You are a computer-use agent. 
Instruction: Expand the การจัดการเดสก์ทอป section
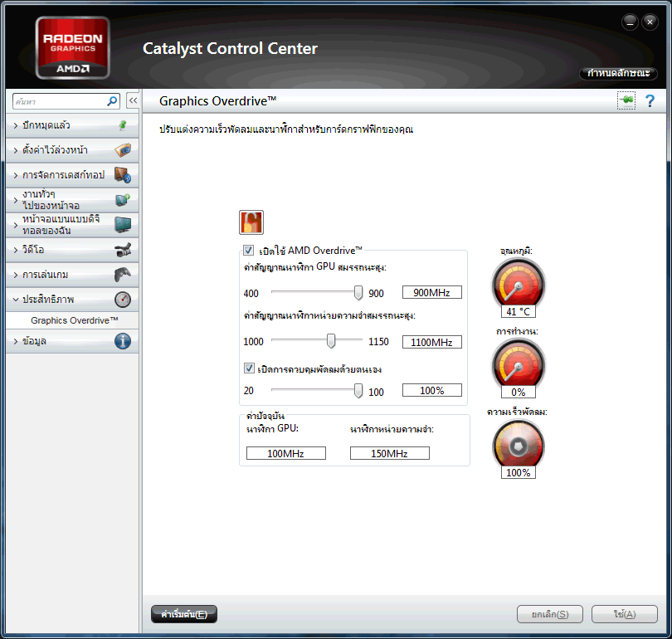[72, 175]
